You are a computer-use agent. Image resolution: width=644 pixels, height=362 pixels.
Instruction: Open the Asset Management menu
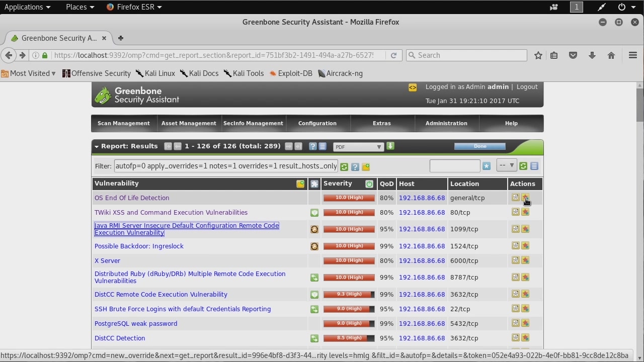tap(189, 123)
